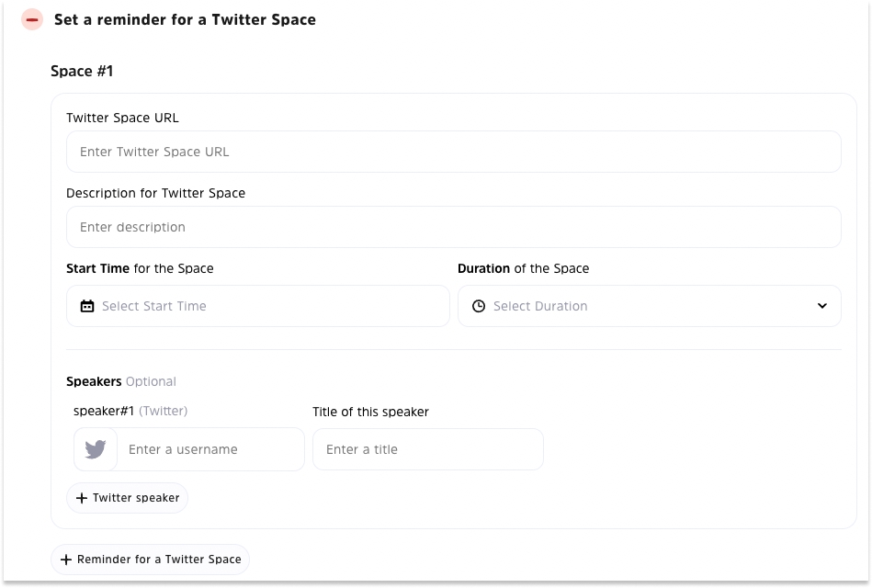Open the Select Duration dropdown
This screenshot has width=872, height=588.
[x=643, y=306]
